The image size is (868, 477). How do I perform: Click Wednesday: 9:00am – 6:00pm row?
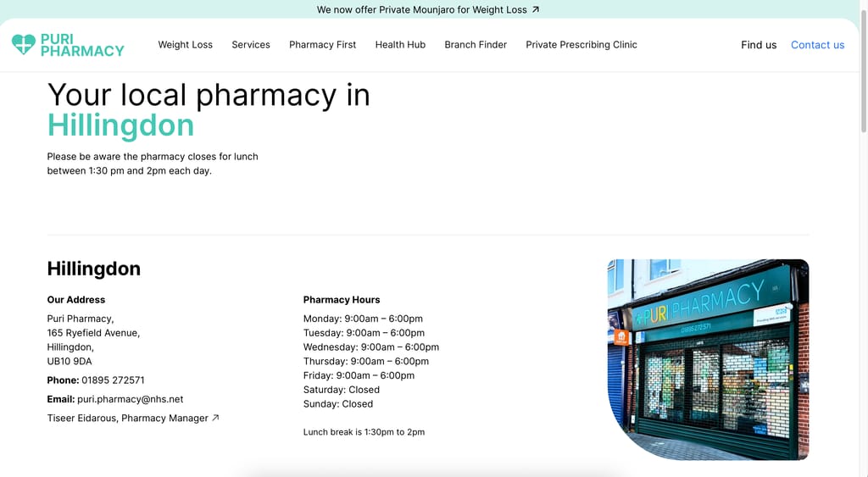[371, 347]
